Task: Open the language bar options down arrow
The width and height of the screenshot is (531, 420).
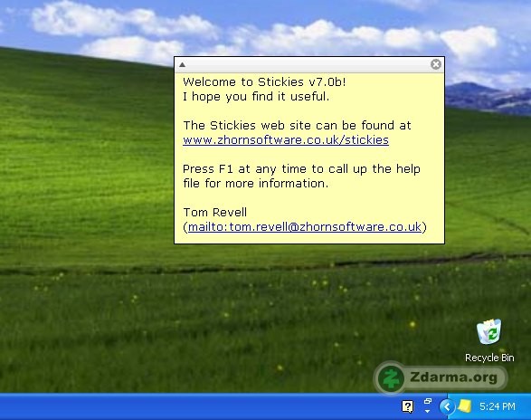Action: 427,411
